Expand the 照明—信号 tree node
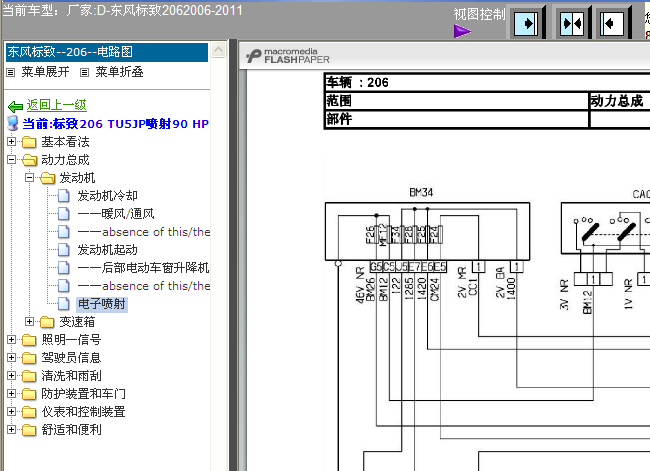The height and width of the screenshot is (471, 650). coord(12,340)
